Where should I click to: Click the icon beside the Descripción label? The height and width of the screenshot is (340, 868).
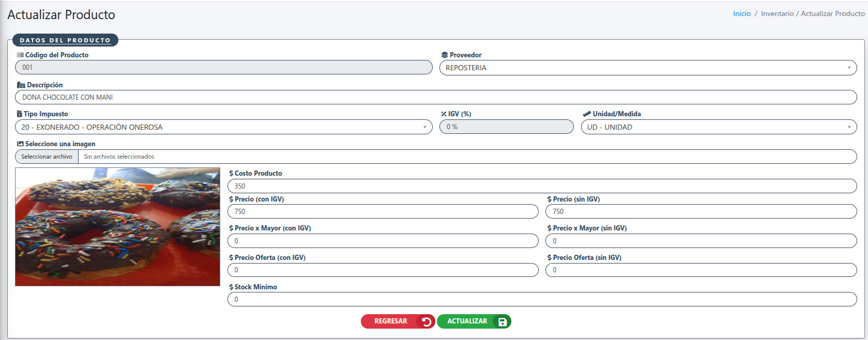tap(21, 85)
